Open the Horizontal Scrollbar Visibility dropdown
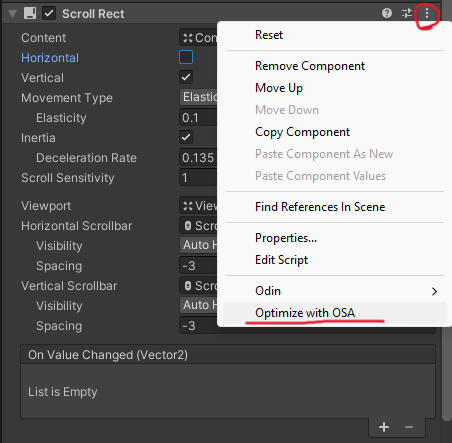452x443 pixels. tap(199, 245)
